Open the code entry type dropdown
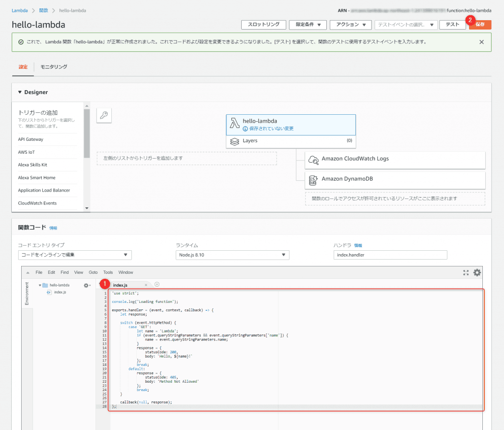Image resolution: width=504 pixels, height=430 pixels. (74, 255)
